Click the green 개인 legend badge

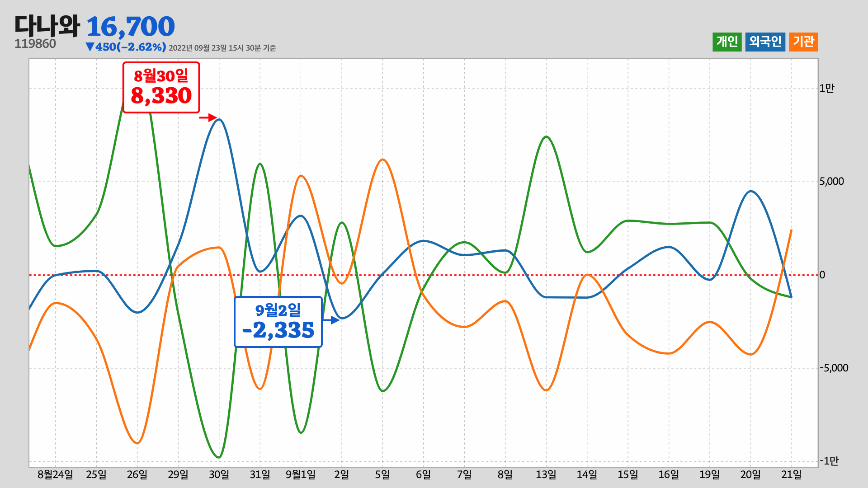(727, 42)
